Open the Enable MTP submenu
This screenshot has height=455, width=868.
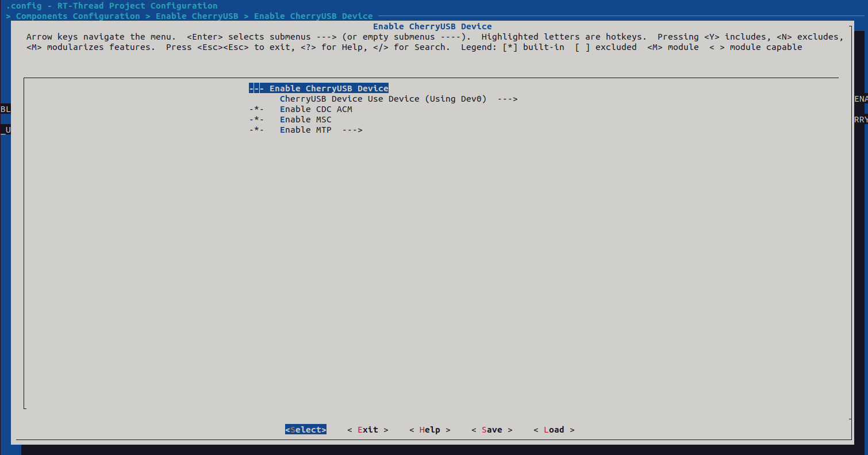click(x=306, y=130)
